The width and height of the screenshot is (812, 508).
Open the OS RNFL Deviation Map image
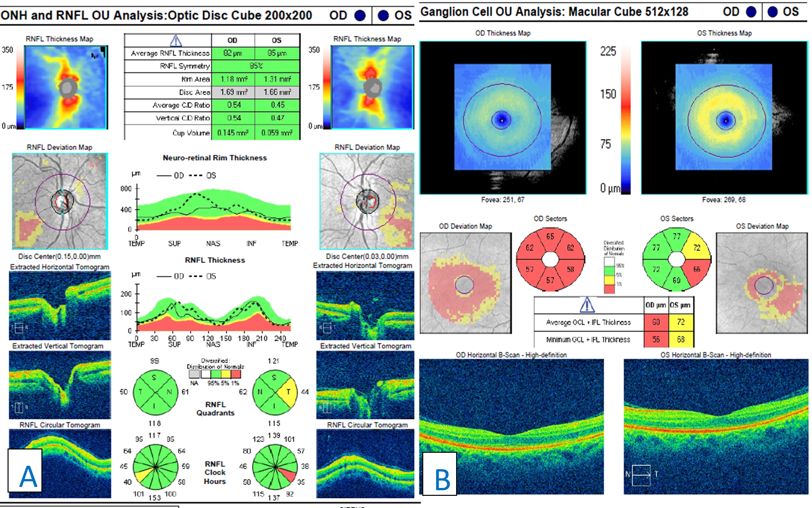coord(366,201)
